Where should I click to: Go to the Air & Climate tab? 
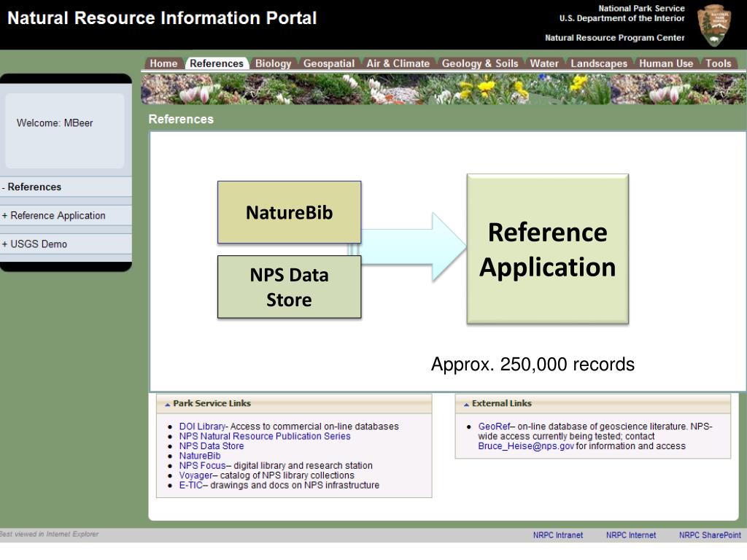[x=398, y=63]
